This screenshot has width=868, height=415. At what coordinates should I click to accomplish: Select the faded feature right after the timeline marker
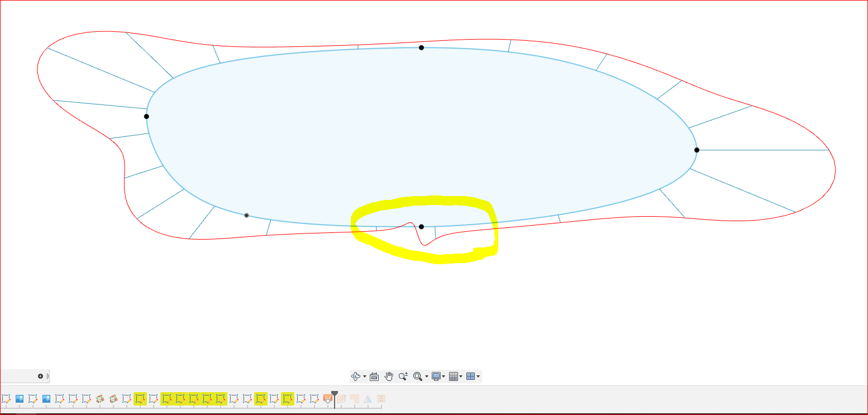click(341, 399)
